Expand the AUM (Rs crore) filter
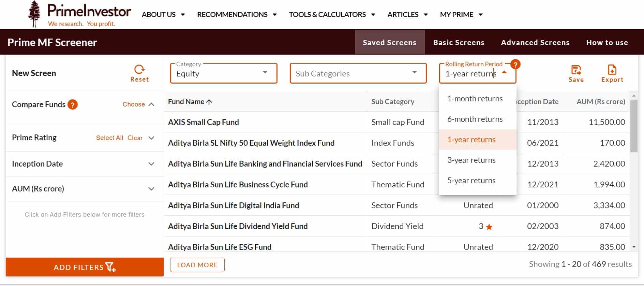This screenshot has width=644, height=286. tap(151, 189)
